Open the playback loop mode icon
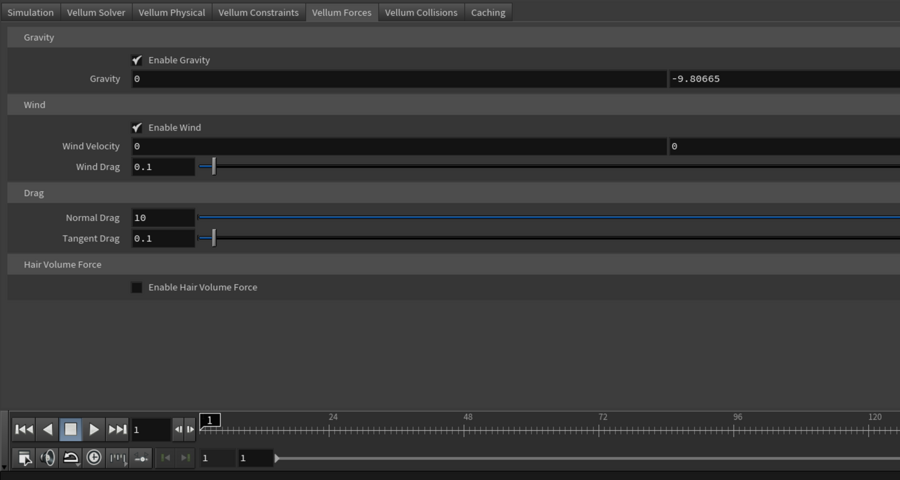 [x=71, y=458]
